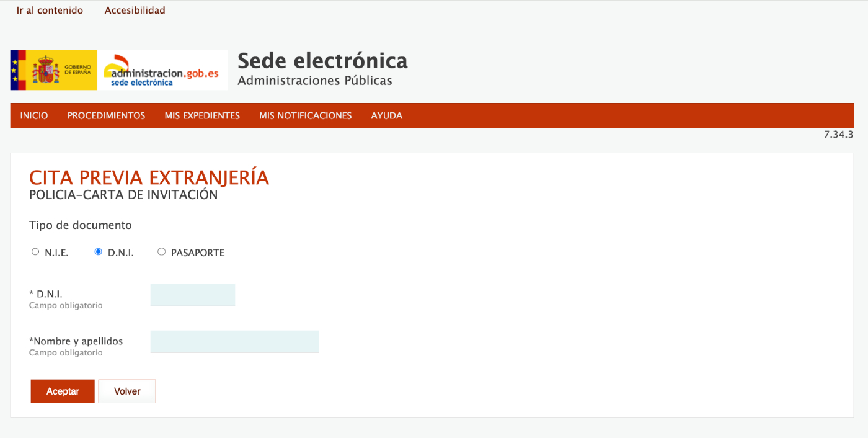Click the D.N.I. input field
The image size is (868, 438).
click(192, 295)
